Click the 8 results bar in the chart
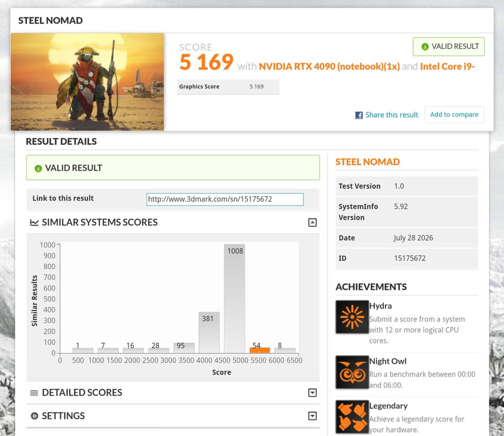Screen dimensions: 504x436 coord(285,350)
